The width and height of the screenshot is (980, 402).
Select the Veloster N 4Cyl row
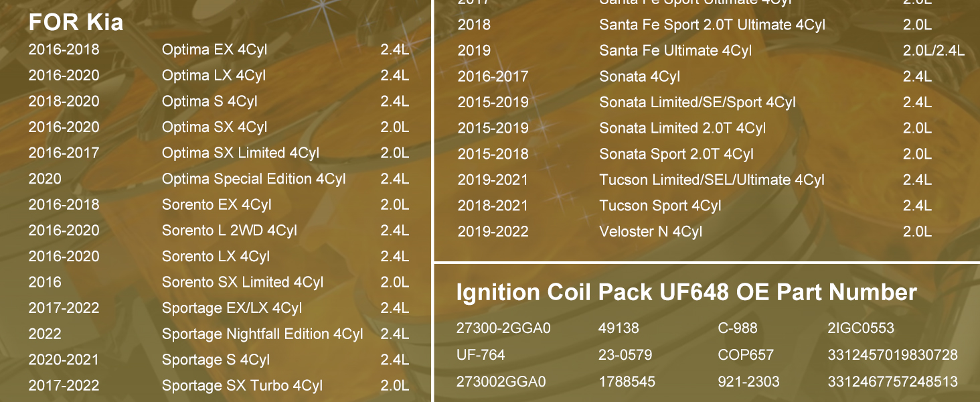tap(694, 232)
